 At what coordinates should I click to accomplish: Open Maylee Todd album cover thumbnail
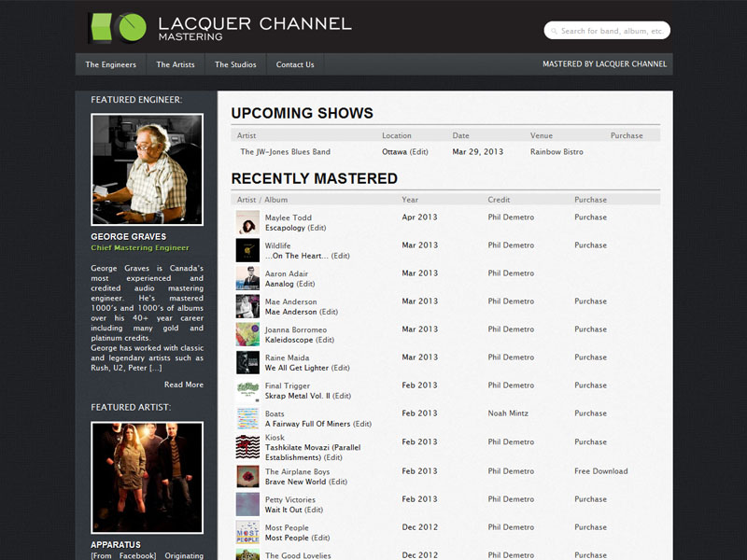pyautogui.click(x=247, y=222)
